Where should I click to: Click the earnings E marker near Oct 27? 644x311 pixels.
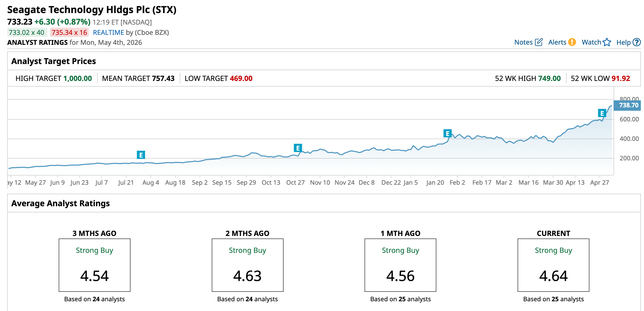pyautogui.click(x=298, y=148)
